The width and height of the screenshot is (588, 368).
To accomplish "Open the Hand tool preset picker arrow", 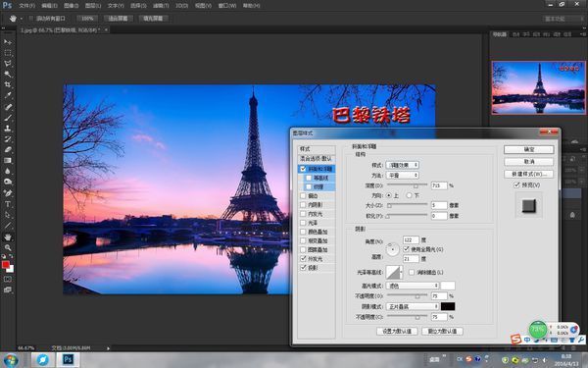I will [x=21, y=19].
